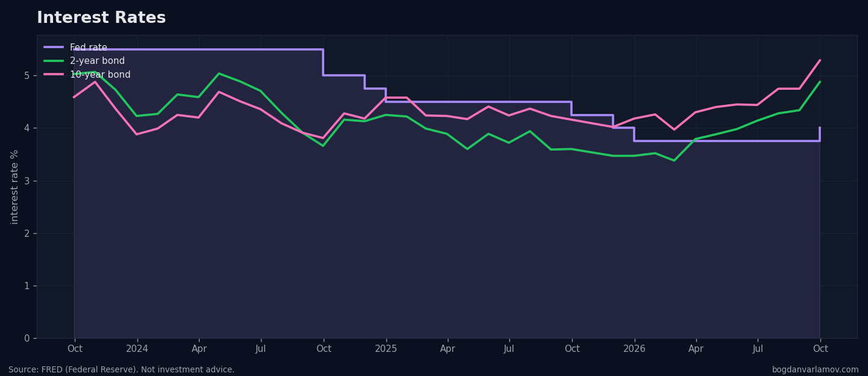Click the y-axis tick label '2'

[27, 233]
